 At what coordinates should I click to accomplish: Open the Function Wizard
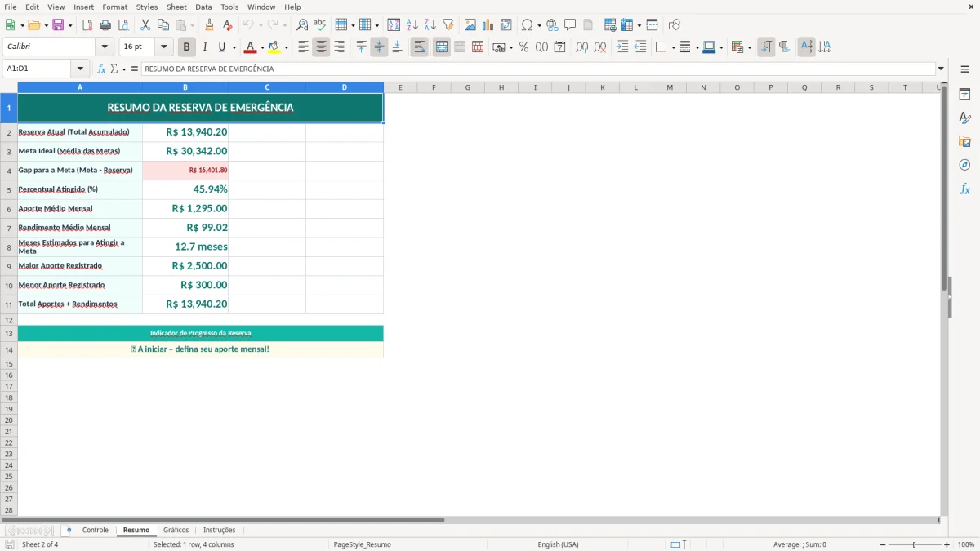(x=102, y=69)
